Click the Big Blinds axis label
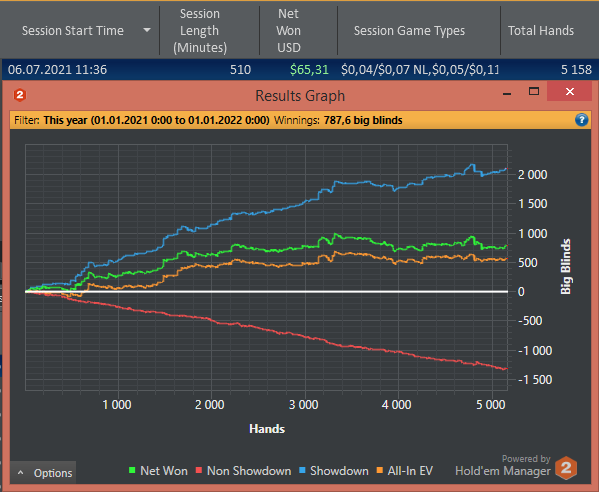Screen dimensions: 599x492 pyautogui.click(x=565, y=266)
